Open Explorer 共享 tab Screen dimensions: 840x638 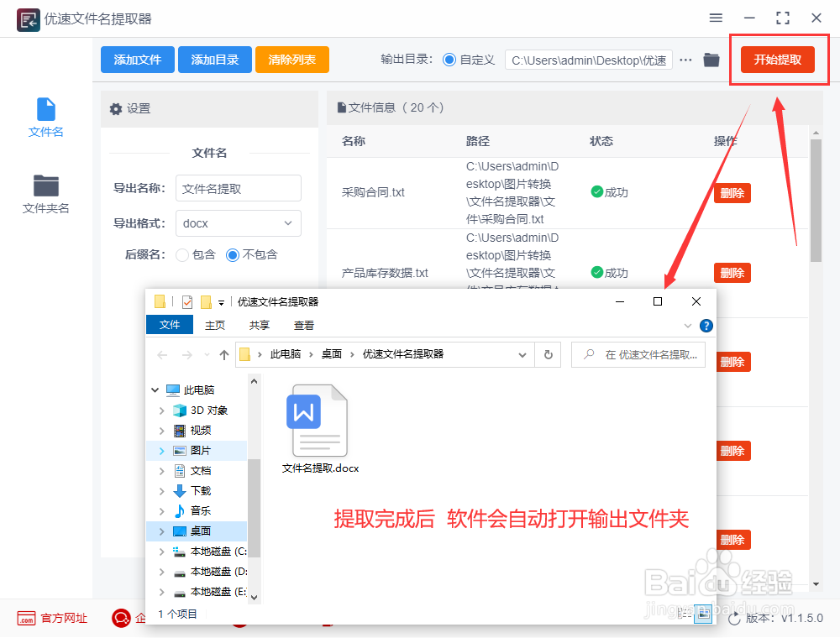click(260, 325)
